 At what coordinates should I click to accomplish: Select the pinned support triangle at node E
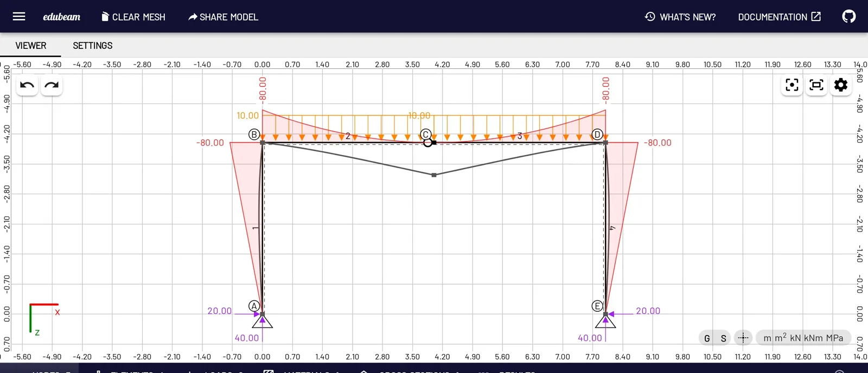pyautogui.click(x=605, y=322)
